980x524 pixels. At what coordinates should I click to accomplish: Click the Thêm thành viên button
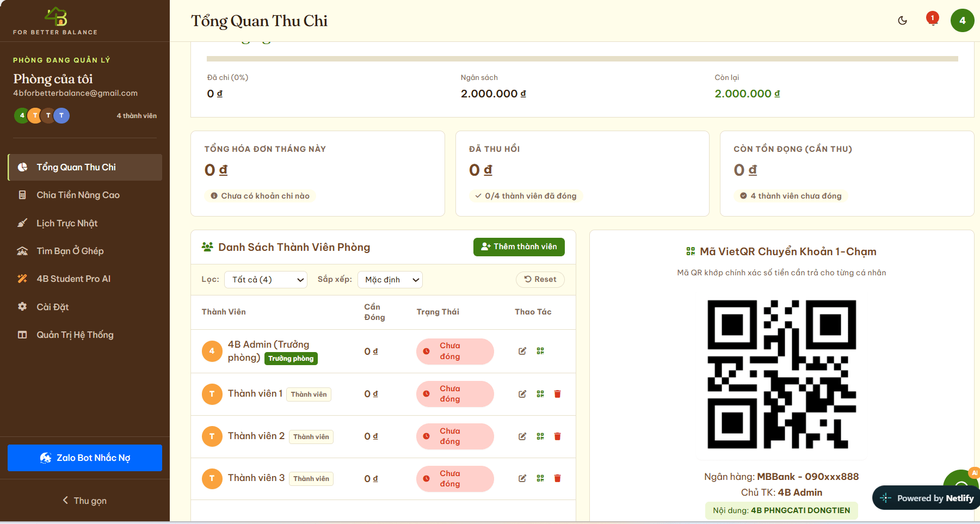[519, 246]
